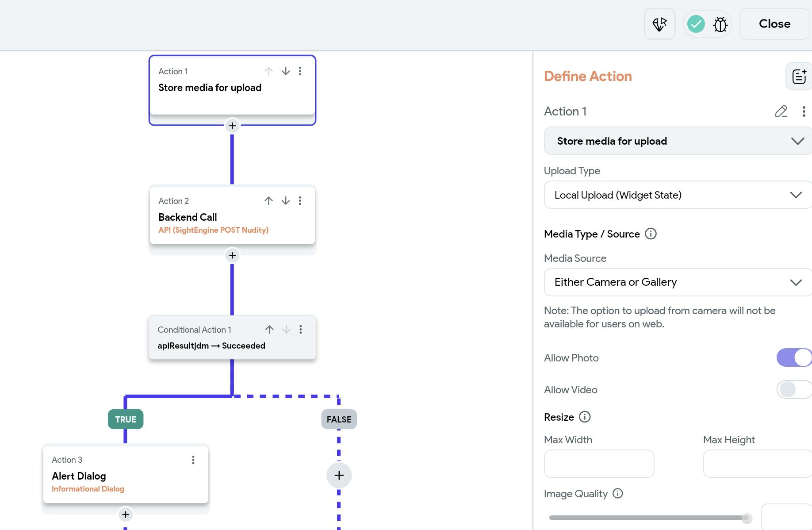Click the Media Type / Source info icon
Image resolution: width=812 pixels, height=530 pixels.
651,234
